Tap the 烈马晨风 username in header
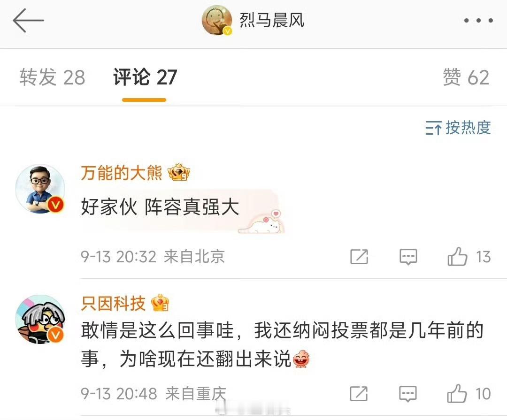Screen dimensions: 507x420 pyautogui.click(x=272, y=20)
